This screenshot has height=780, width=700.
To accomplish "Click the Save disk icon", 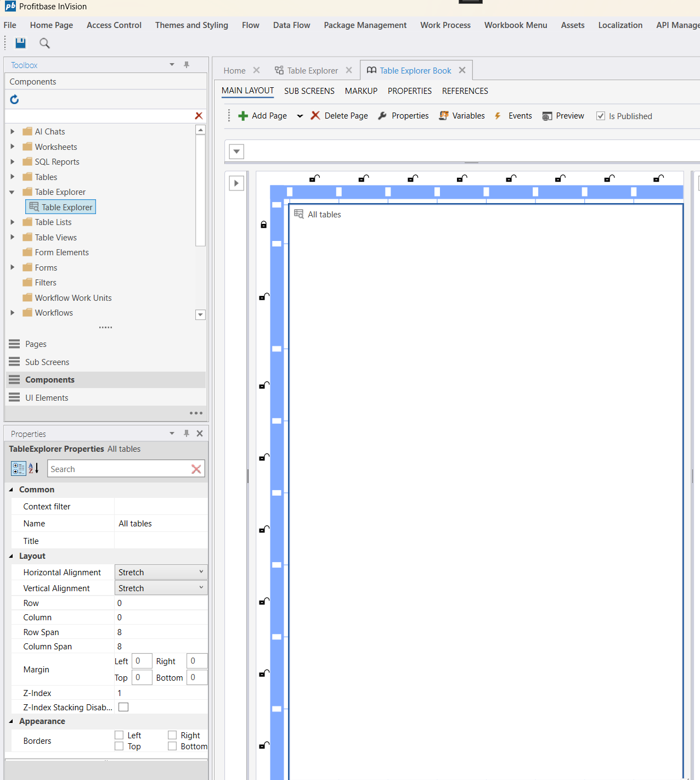I will click(x=20, y=43).
